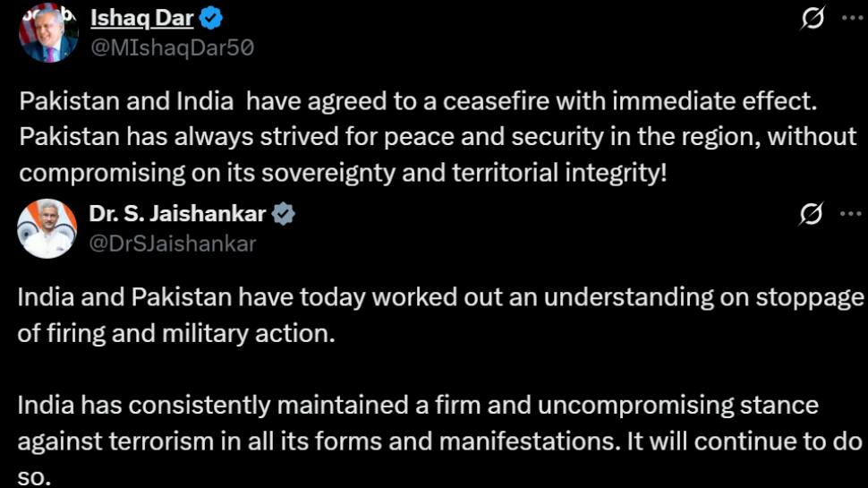Image resolution: width=868 pixels, height=488 pixels.
Task: Click paragraph starting 'India has consistently maintained'
Action: 440,441
